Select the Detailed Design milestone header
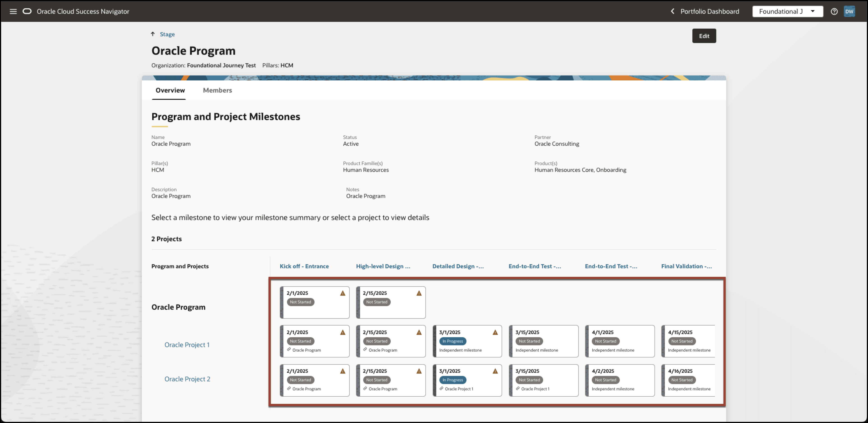 tap(458, 266)
